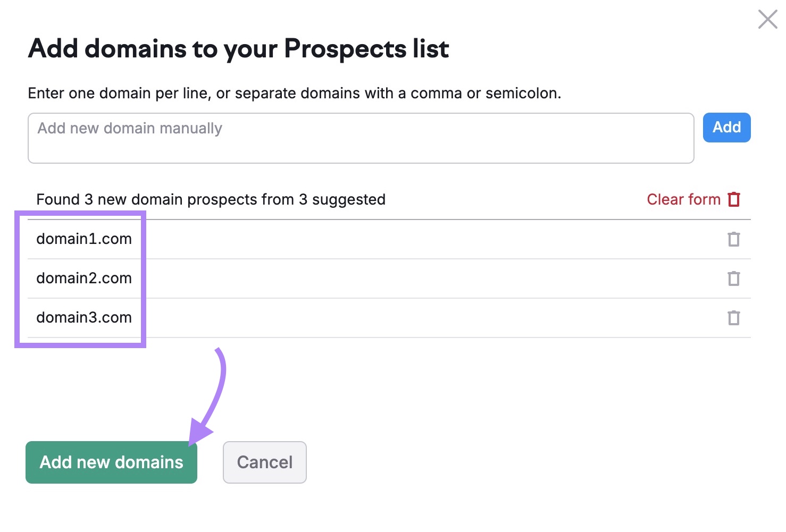Submit the list with Add new domains

click(x=111, y=462)
